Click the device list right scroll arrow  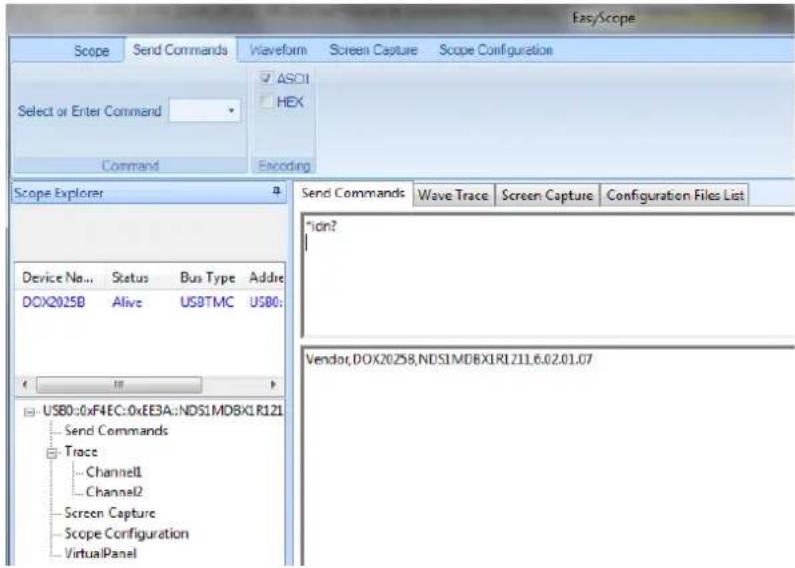point(273,384)
